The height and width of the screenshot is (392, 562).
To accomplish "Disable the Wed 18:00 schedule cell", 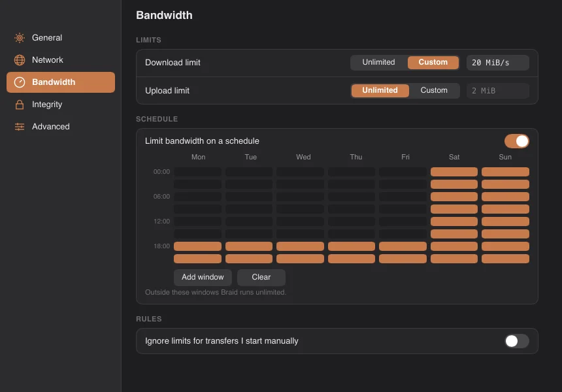I will pyautogui.click(x=300, y=246).
